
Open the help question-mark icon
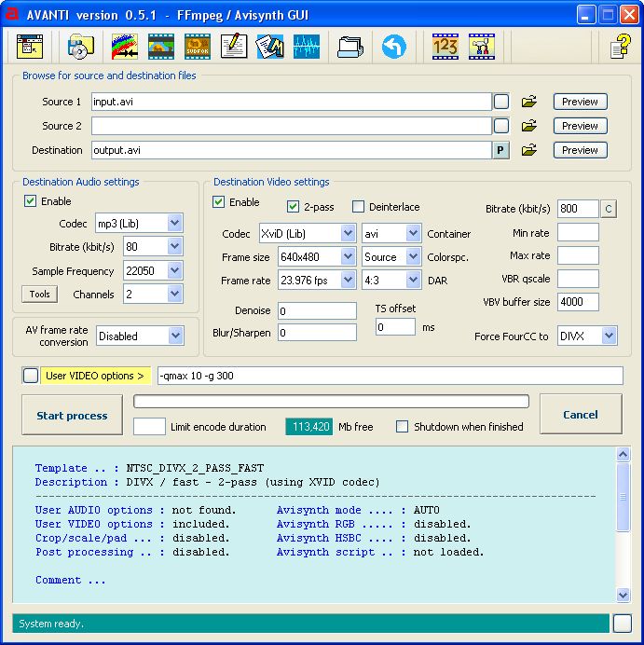(x=621, y=47)
